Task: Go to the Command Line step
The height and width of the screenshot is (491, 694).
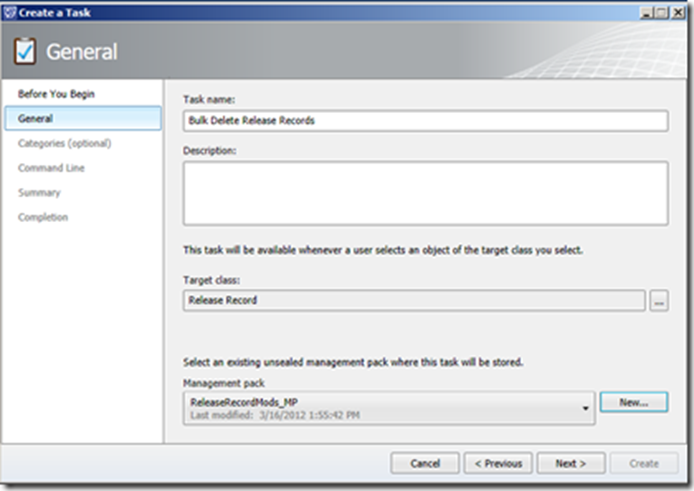Action: click(51, 168)
